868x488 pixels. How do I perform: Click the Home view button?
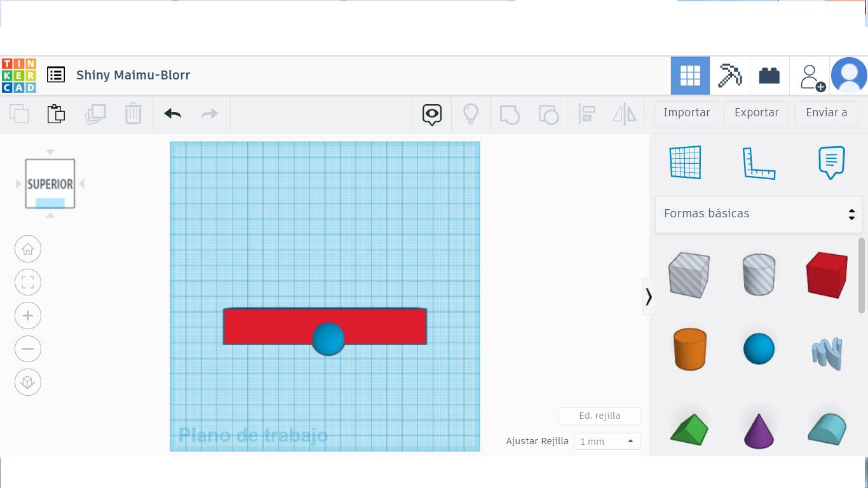[x=28, y=249]
